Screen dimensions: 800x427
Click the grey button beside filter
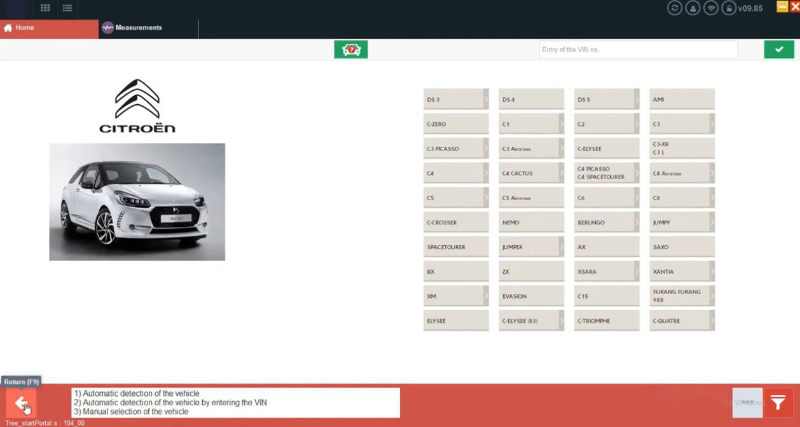747,403
